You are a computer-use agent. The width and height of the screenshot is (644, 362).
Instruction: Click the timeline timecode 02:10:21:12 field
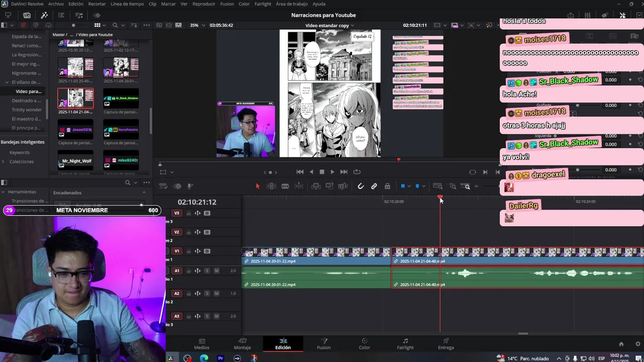[x=197, y=202]
